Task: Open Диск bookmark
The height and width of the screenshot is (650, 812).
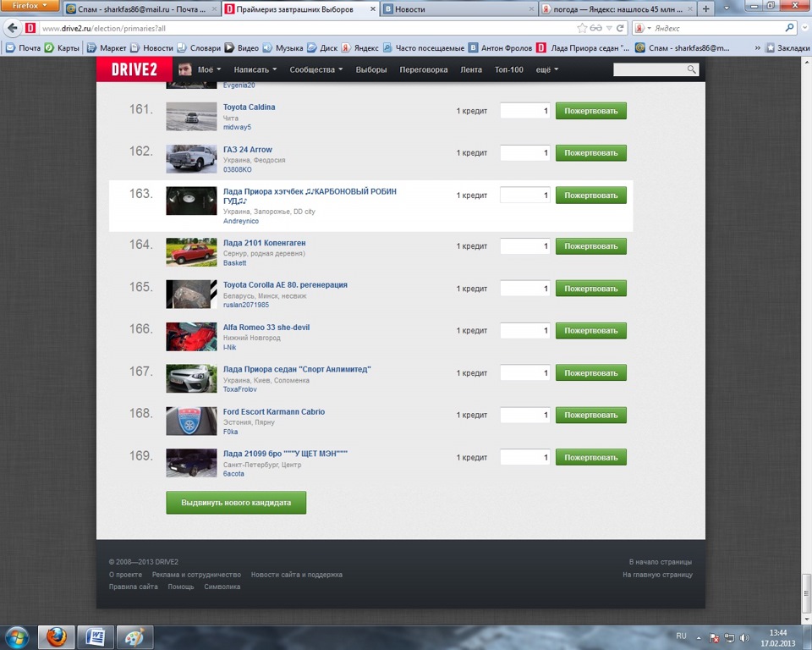Action: click(x=322, y=47)
